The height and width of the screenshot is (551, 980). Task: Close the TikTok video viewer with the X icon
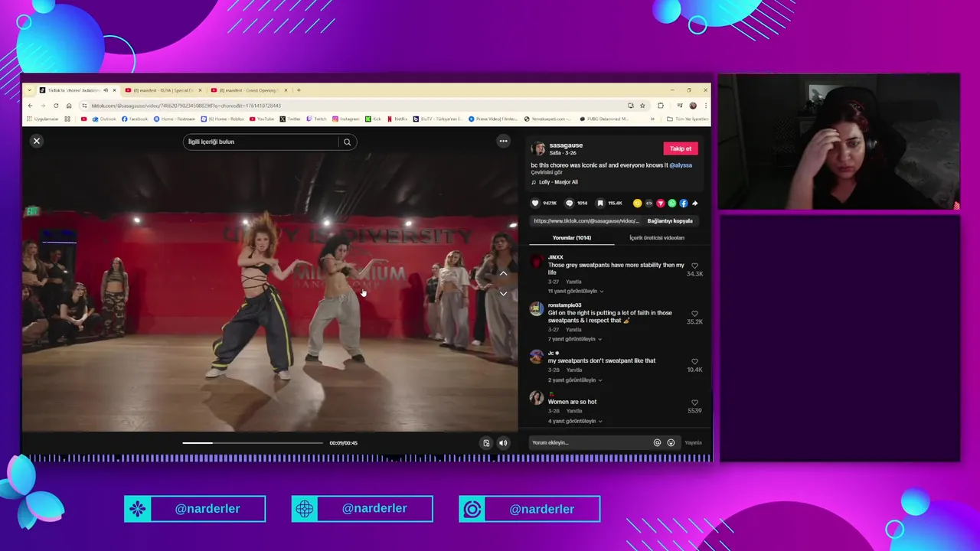(x=36, y=141)
